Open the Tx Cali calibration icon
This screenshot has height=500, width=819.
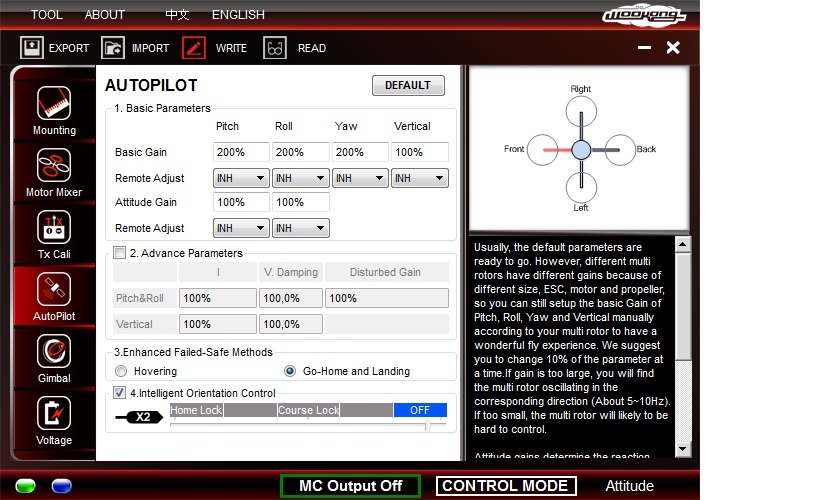(54, 228)
